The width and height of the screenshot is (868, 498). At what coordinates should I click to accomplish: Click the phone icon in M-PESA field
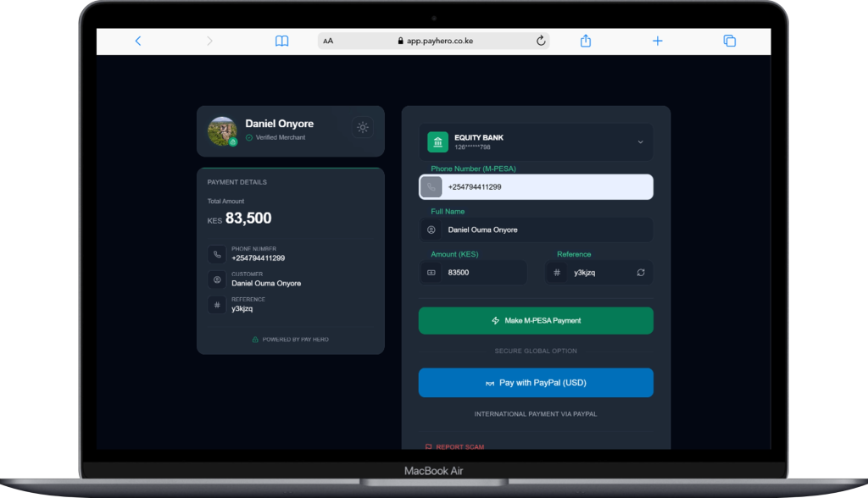(431, 187)
